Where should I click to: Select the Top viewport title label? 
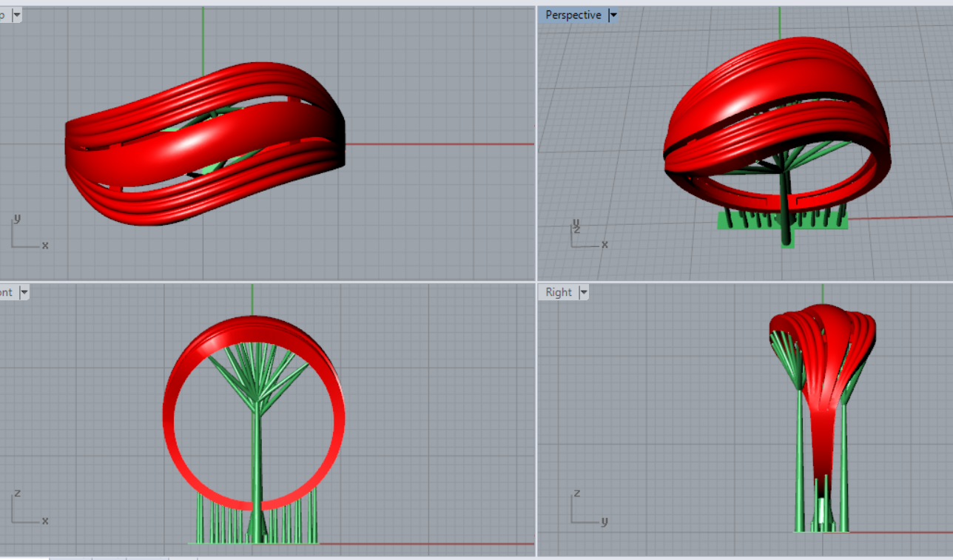(x=4, y=15)
